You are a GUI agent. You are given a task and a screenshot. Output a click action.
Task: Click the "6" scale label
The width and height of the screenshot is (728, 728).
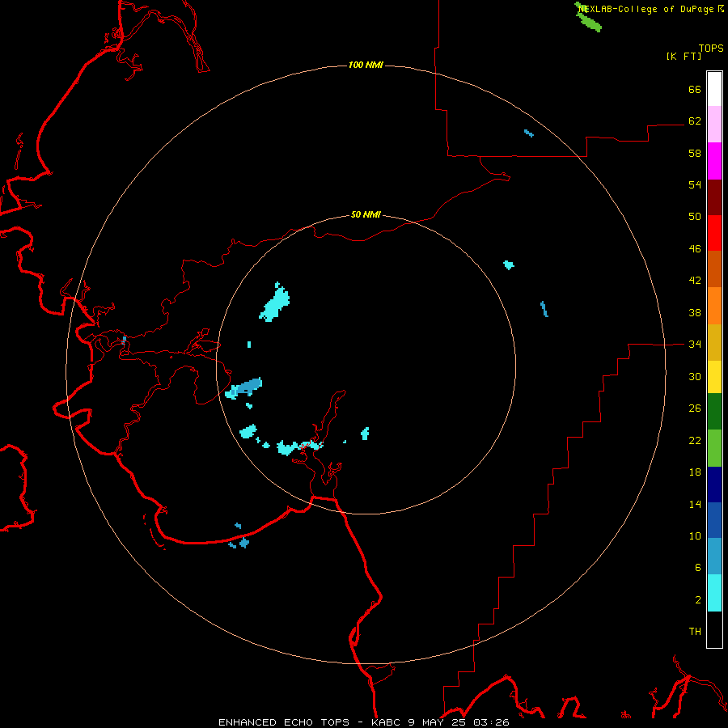(x=698, y=568)
